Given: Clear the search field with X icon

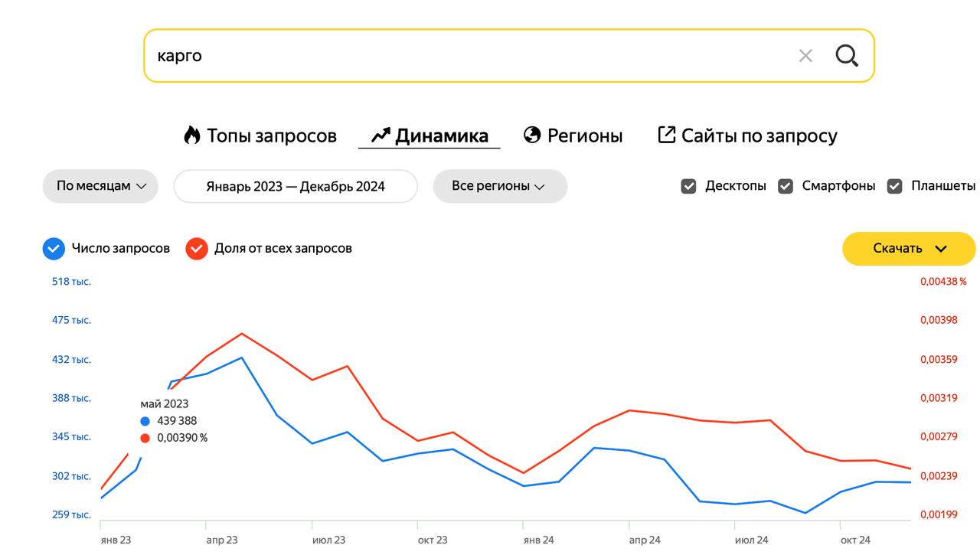Looking at the screenshot, I should [805, 56].
